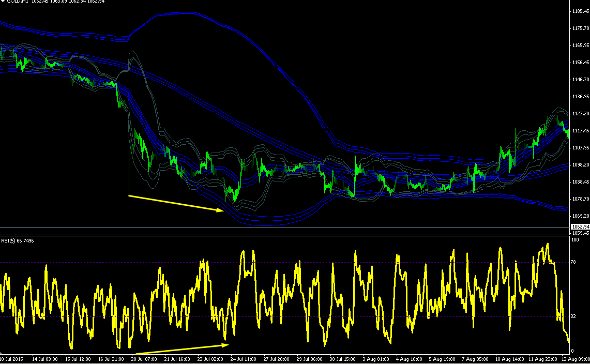
Task: Click the 4 Aug 10:00 time label
Action: click(409, 359)
